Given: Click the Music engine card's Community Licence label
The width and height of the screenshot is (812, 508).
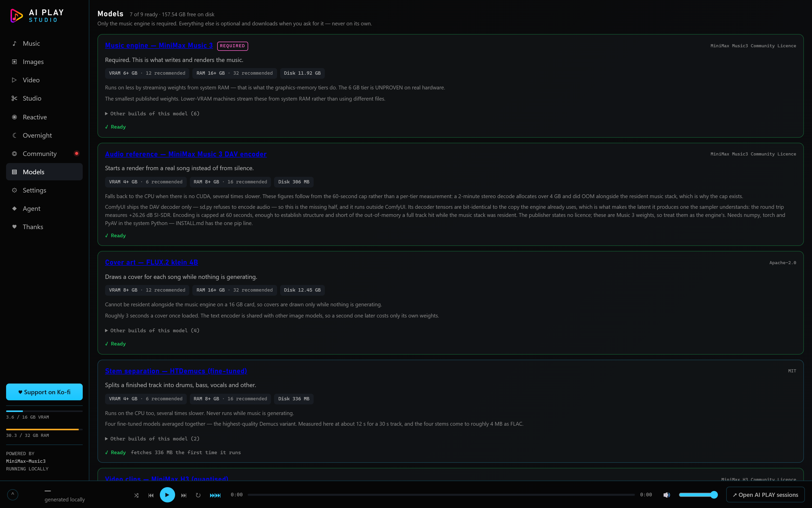Looking at the screenshot, I should (753, 46).
